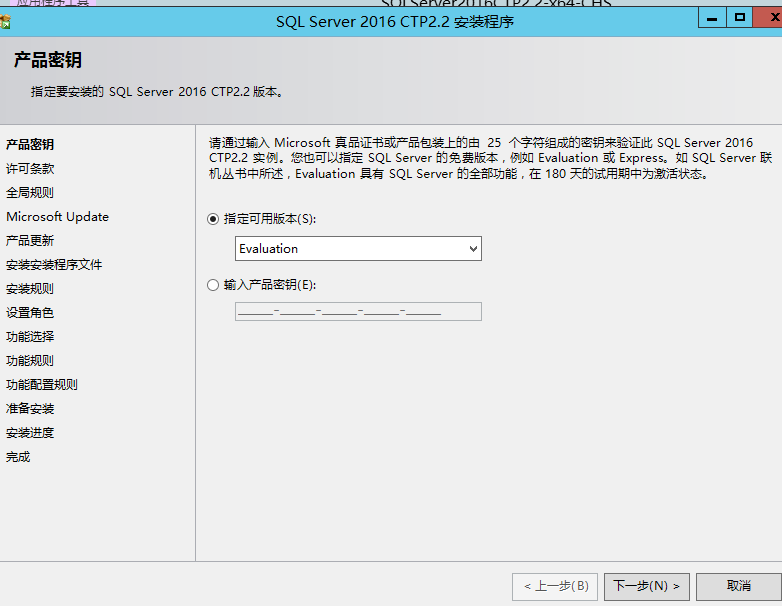Click the 取消 button

pos(738,586)
